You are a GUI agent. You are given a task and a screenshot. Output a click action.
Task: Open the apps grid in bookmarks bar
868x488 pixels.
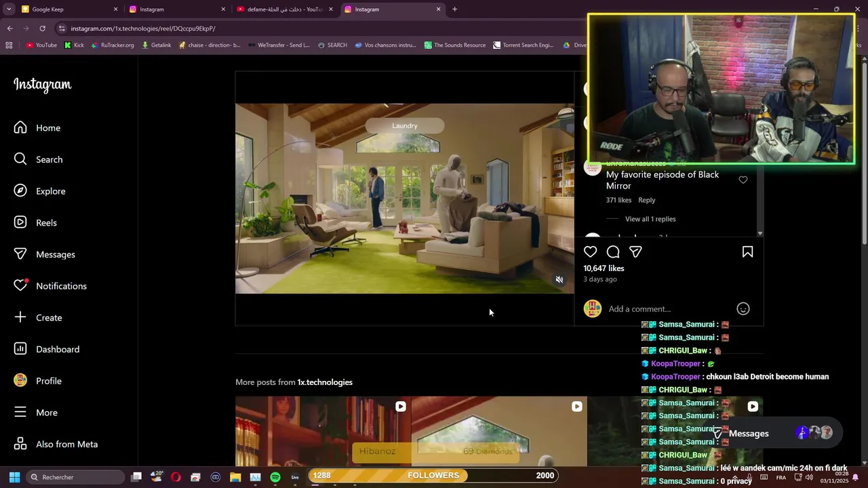click(x=9, y=45)
